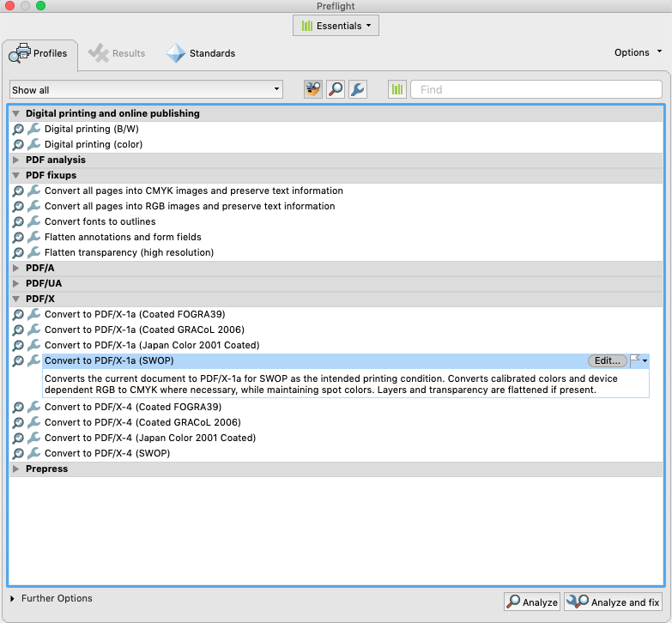Click magnifier icon of PDF/X-4 (Coated GRACoL 2006)

click(18, 422)
